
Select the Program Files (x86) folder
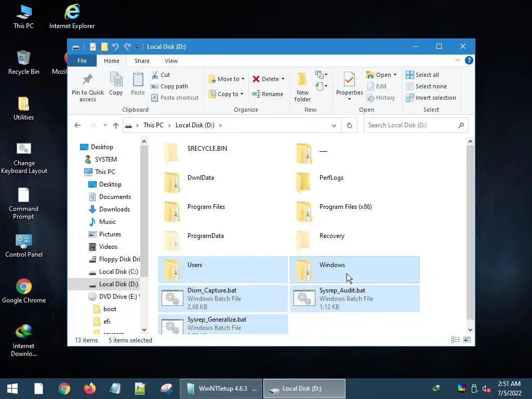tap(354, 211)
